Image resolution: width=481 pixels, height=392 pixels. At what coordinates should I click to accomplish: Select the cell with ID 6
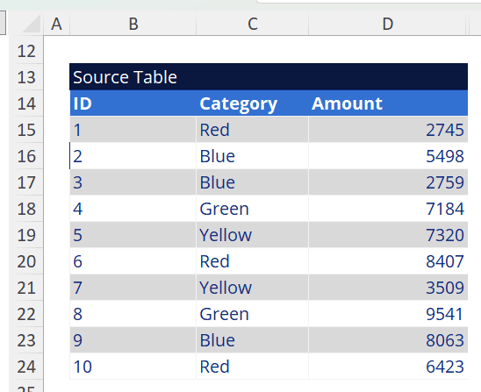click(133, 261)
